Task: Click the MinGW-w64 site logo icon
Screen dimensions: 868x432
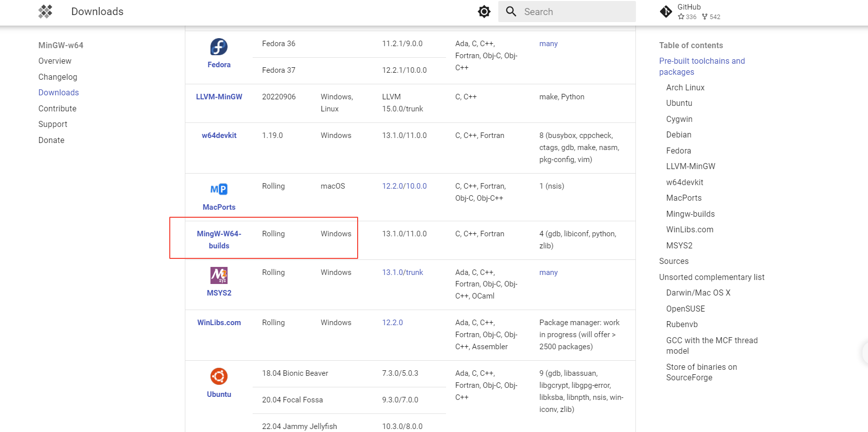Action: click(x=45, y=12)
